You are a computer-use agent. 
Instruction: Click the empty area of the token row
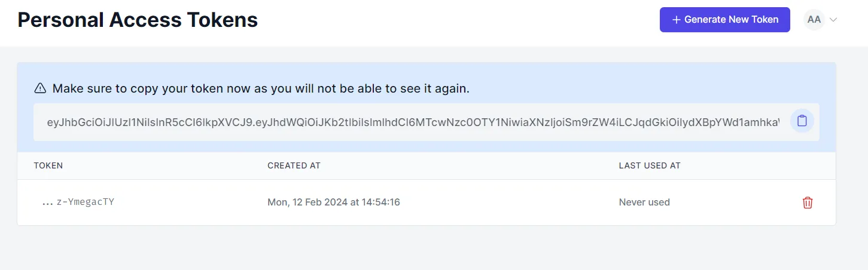click(508, 202)
